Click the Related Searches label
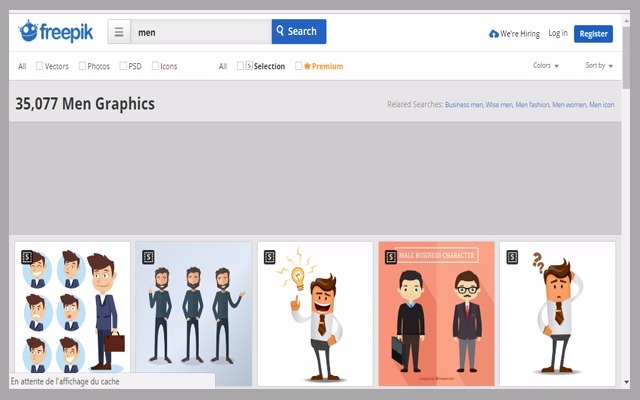 [x=415, y=104]
